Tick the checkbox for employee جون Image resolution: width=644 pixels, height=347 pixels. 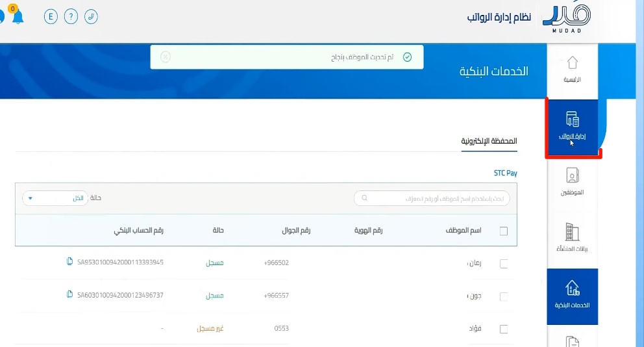click(504, 297)
